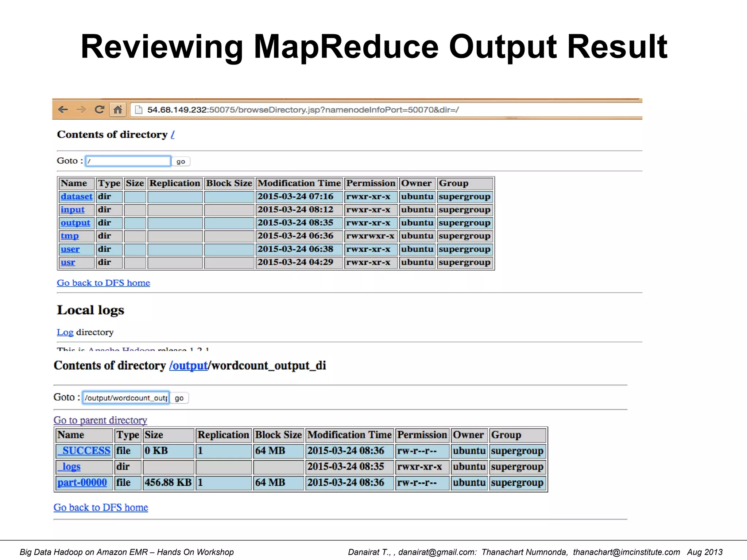
Task: Click the page icon in address bar
Action: click(138, 109)
